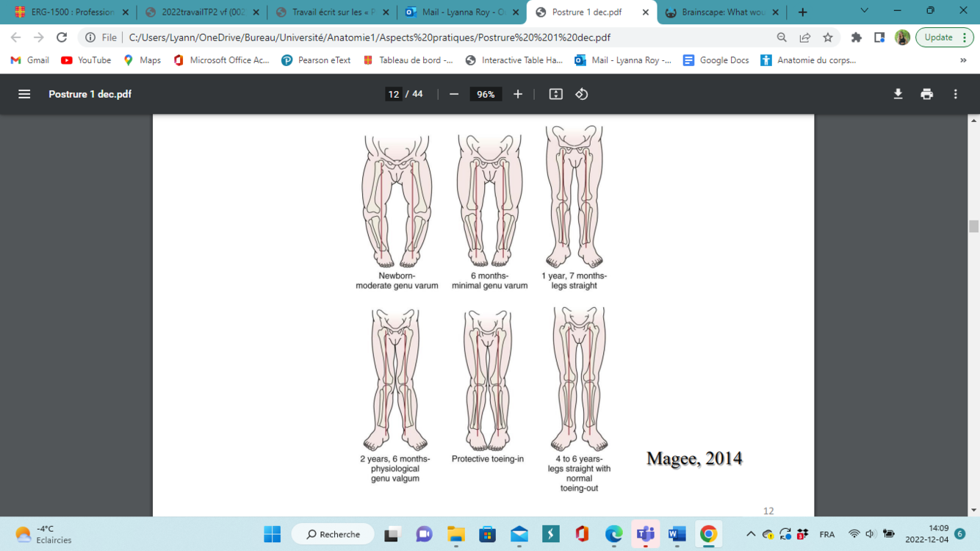
Task: Open the Gmail bookmark
Action: (x=30, y=60)
